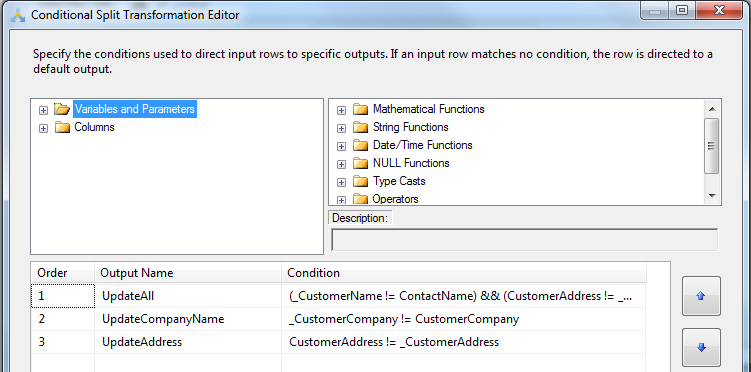The width and height of the screenshot is (751, 372).
Task: Select UpdateAddress output name cell
Action: point(188,342)
